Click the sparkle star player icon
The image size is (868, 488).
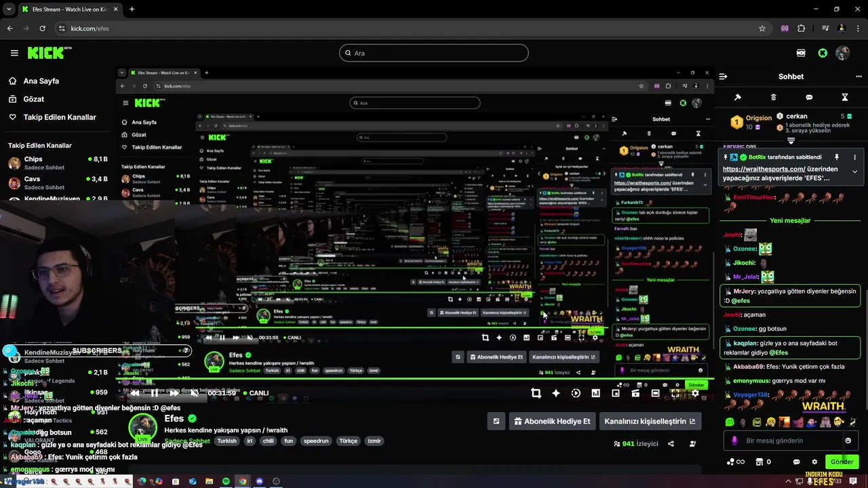click(556, 393)
